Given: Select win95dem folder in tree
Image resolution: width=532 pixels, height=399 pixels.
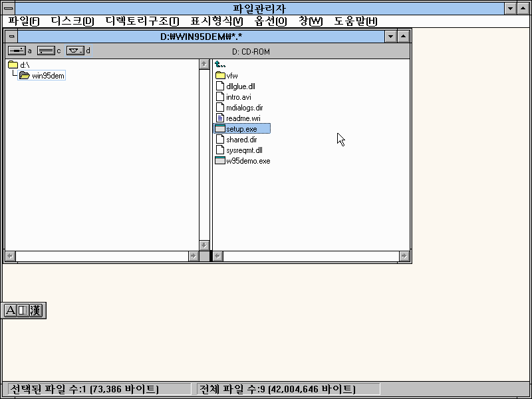Looking at the screenshot, I should [41, 75].
